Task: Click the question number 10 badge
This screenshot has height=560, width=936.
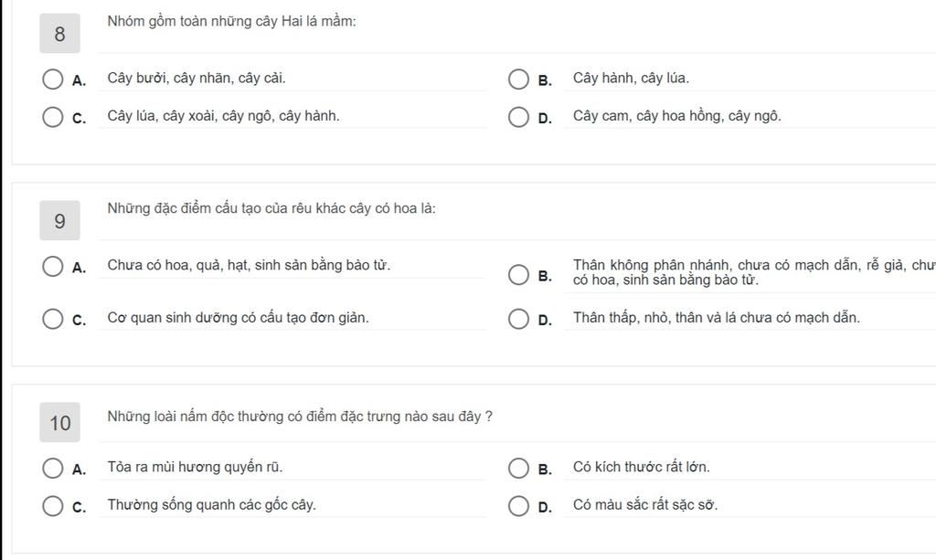Action: [60, 423]
